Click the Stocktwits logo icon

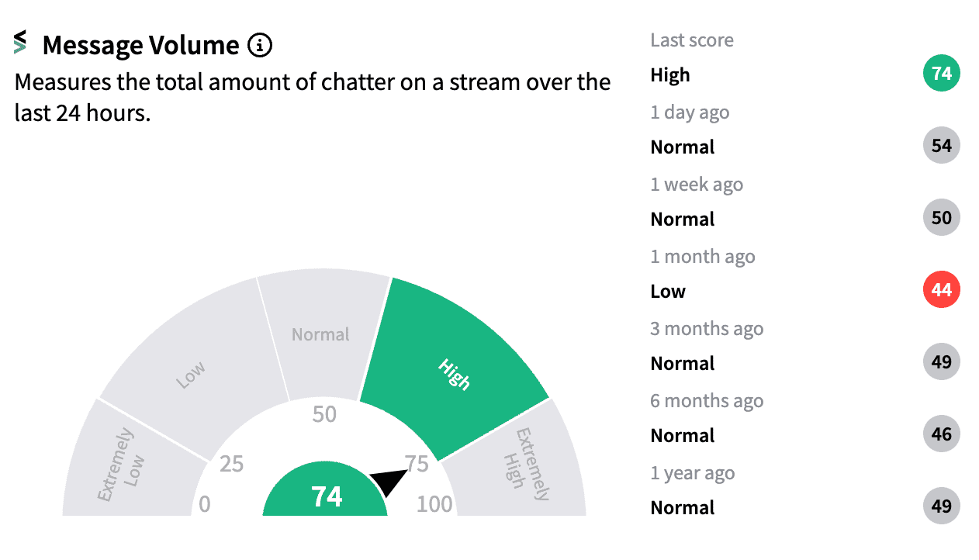point(20,42)
